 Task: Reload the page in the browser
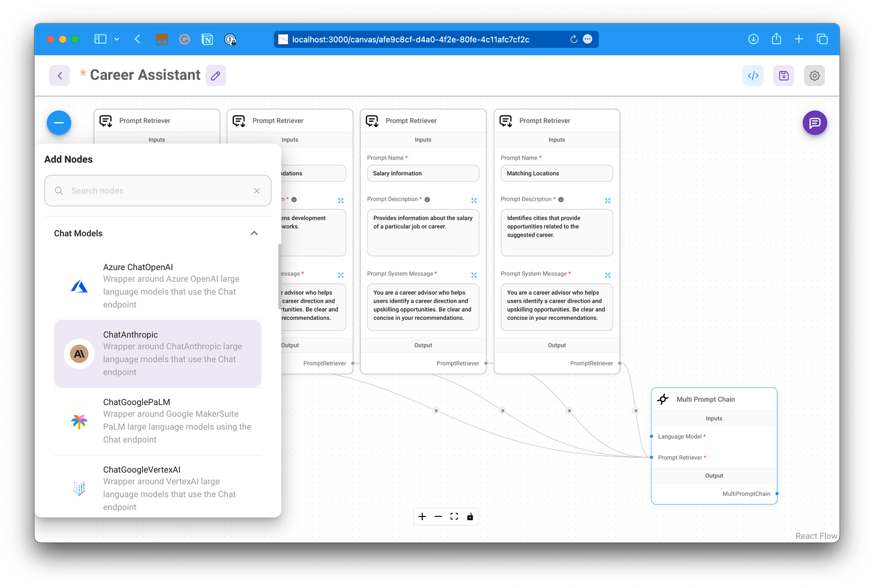[574, 39]
